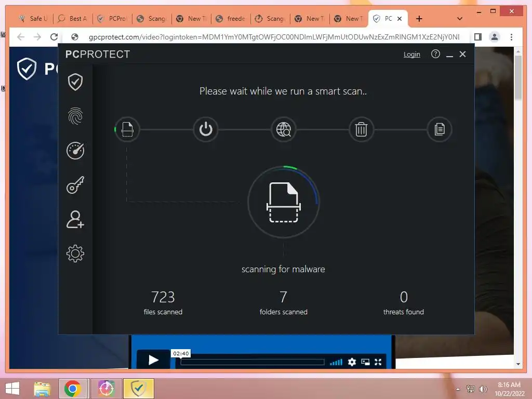The height and width of the screenshot is (399, 532).
Task: Click the browser page vertical scrollbar
Action: (518, 78)
